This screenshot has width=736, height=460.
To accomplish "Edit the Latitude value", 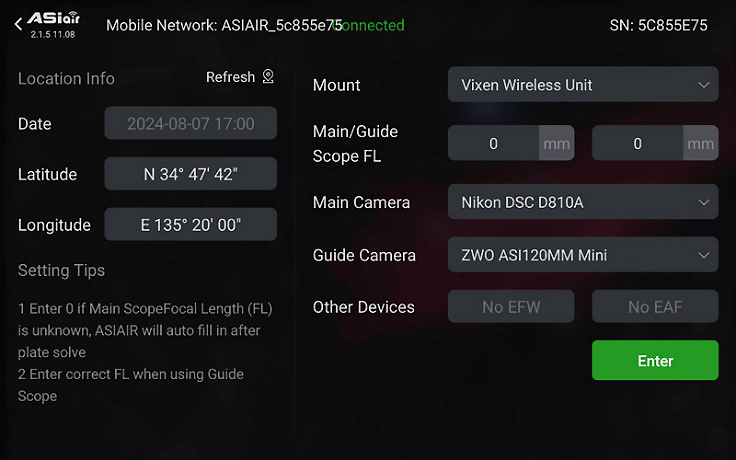I will click(191, 174).
